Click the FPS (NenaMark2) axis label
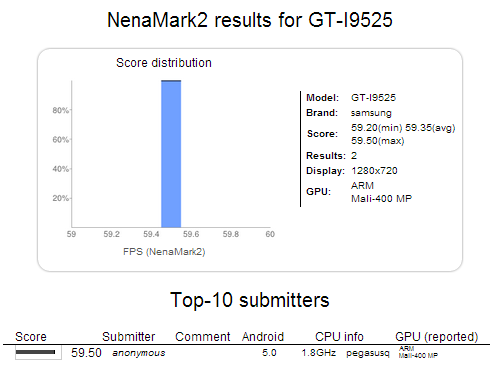 point(164,251)
